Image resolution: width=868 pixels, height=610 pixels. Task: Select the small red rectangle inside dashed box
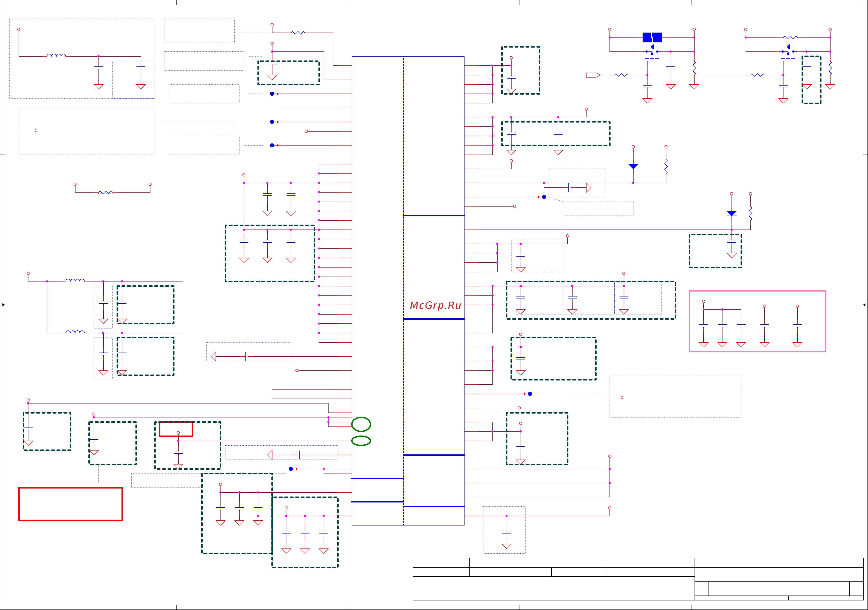pyautogui.click(x=176, y=429)
